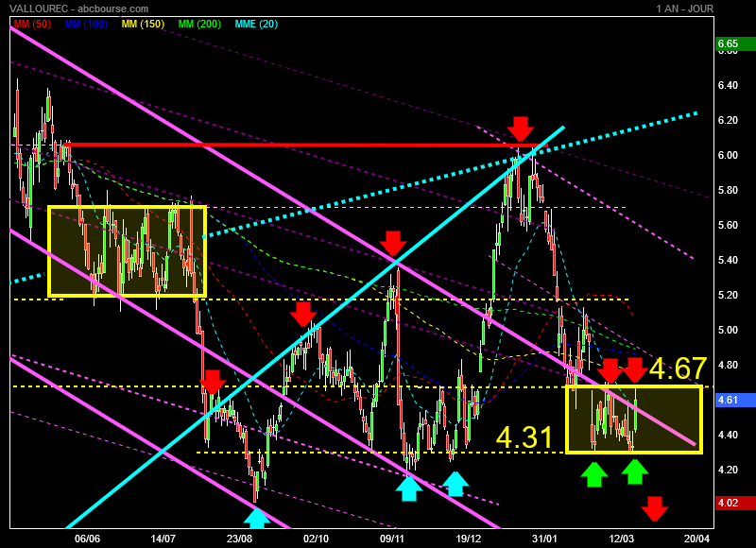Click the 23/08 date axis label
The height and width of the screenshot is (548, 756).
240,539
